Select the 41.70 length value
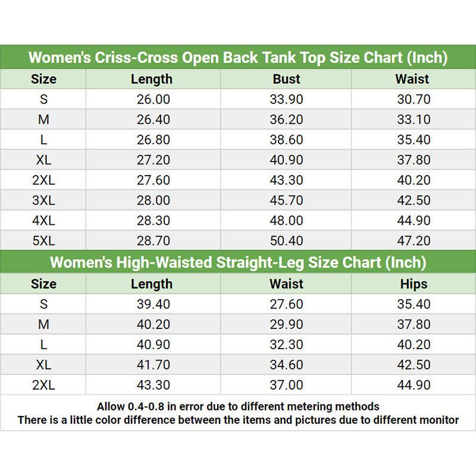This screenshot has width=476, height=476. 153,365
